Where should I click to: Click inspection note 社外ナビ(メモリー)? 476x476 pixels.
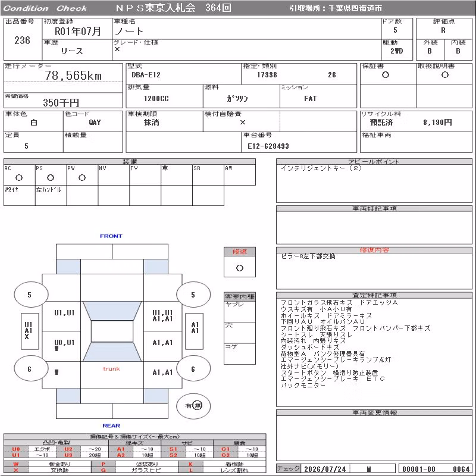coord(309,366)
